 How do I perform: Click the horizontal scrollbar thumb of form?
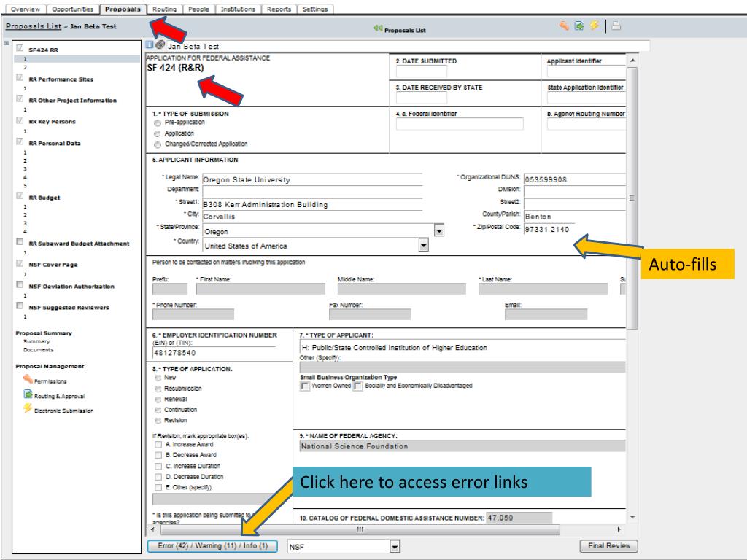(360, 529)
